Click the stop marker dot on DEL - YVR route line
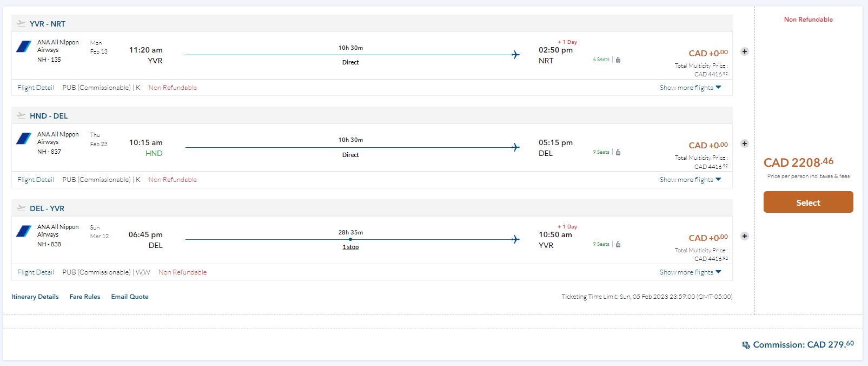 pos(350,239)
